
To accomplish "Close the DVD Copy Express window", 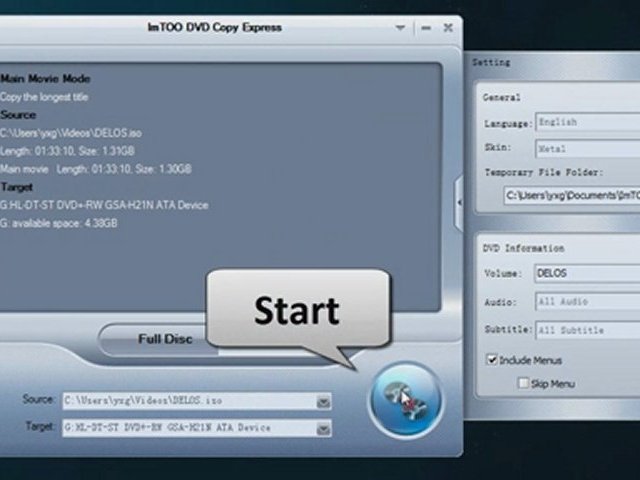I will pyautogui.click(x=448, y=28).
